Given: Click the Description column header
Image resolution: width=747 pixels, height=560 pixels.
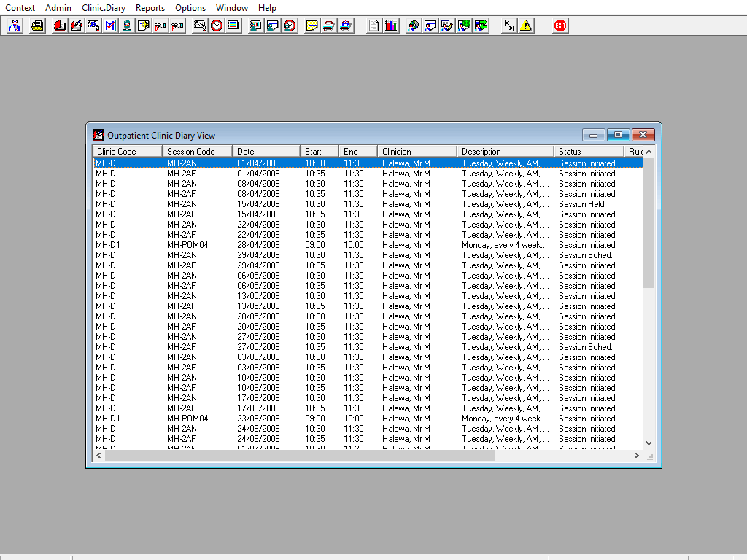Looking at the screenshot, I should click(x=506, y=152).
